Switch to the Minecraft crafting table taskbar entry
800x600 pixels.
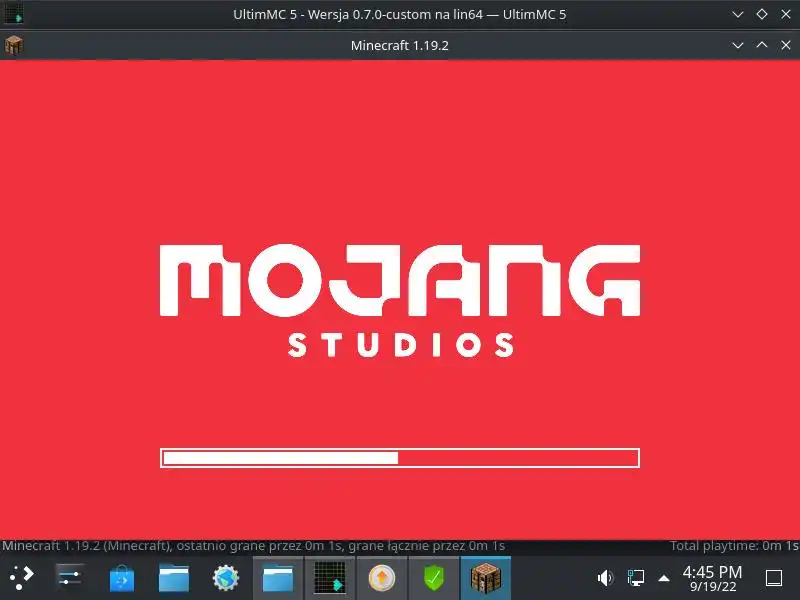pos(486,578)
